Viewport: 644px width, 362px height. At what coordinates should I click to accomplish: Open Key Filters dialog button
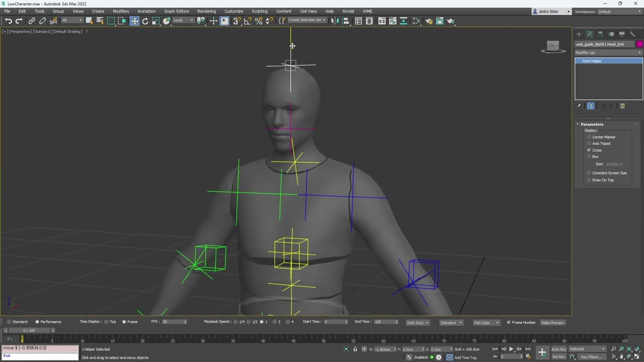(x=591, y=357)
